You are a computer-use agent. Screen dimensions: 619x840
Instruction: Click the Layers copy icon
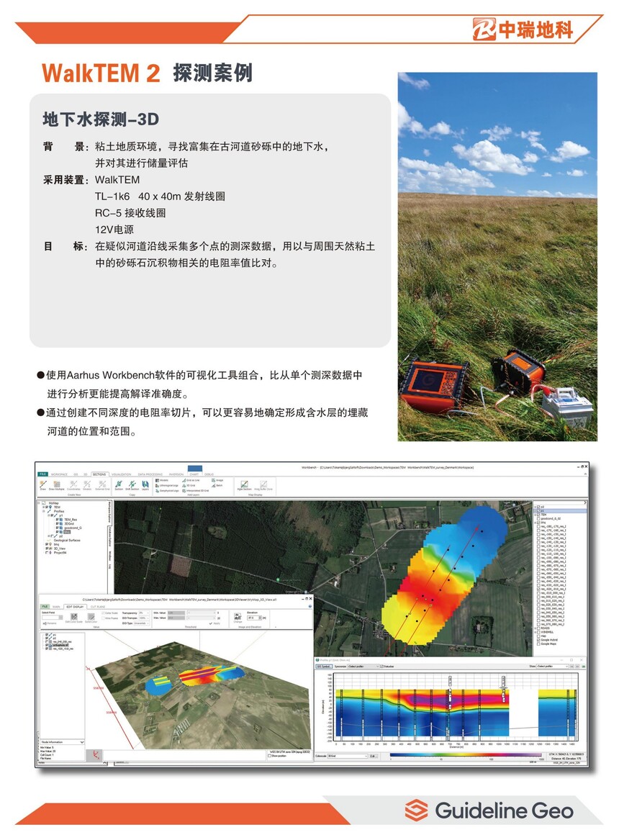(145, 485)
